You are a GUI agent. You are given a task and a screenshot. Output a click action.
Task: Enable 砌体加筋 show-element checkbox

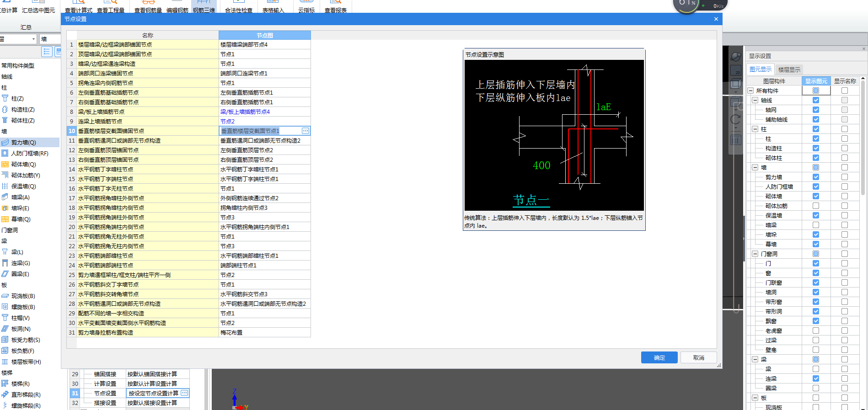tap(816, 206)
